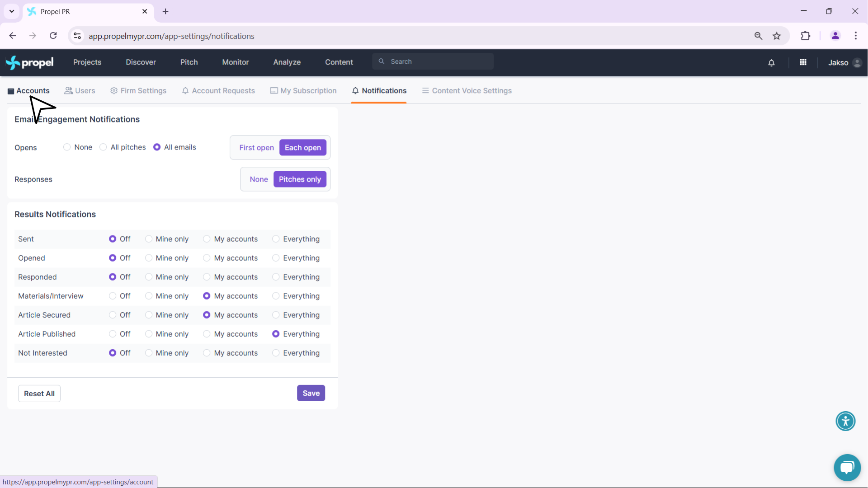The width and height of the screenshot is (868, 488).
Task: Set Sent to Mine only
Action: (x=149, y=239)
